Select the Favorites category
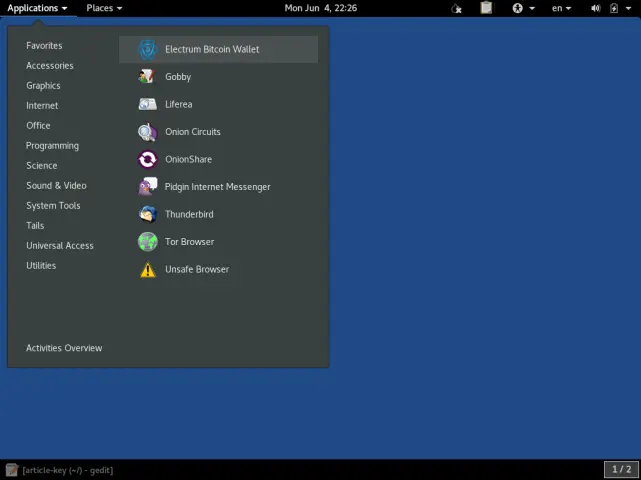 tap(44, 46)
